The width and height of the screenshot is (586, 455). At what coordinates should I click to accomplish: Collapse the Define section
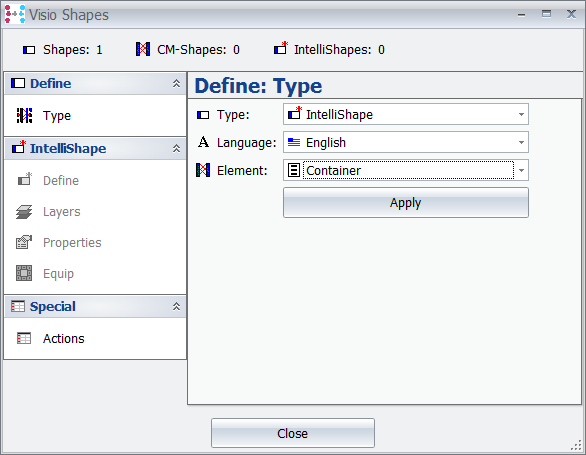176,83
